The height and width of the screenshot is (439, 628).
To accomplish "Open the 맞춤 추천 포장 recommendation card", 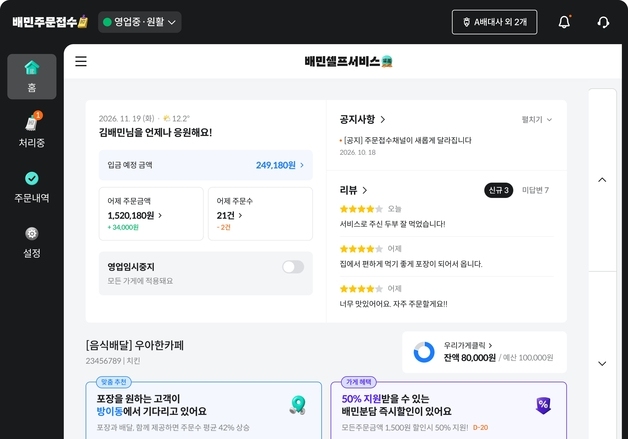I will 203,410.
